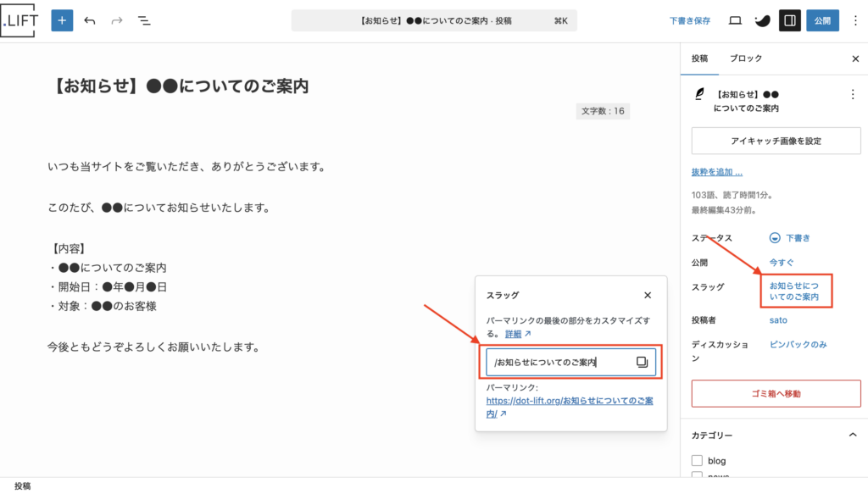Click the redo arrow icon
The height and width of the screenshot is (494, 868).
point(117,20)
